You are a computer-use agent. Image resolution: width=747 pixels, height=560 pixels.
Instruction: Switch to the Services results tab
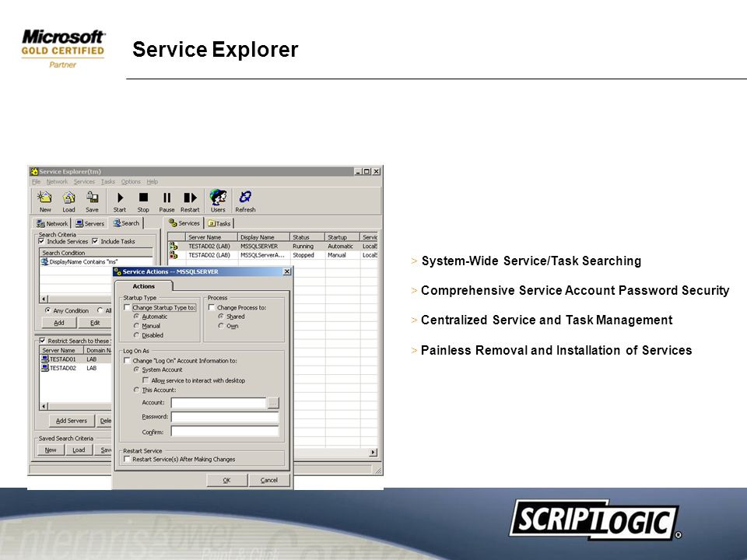184,223
